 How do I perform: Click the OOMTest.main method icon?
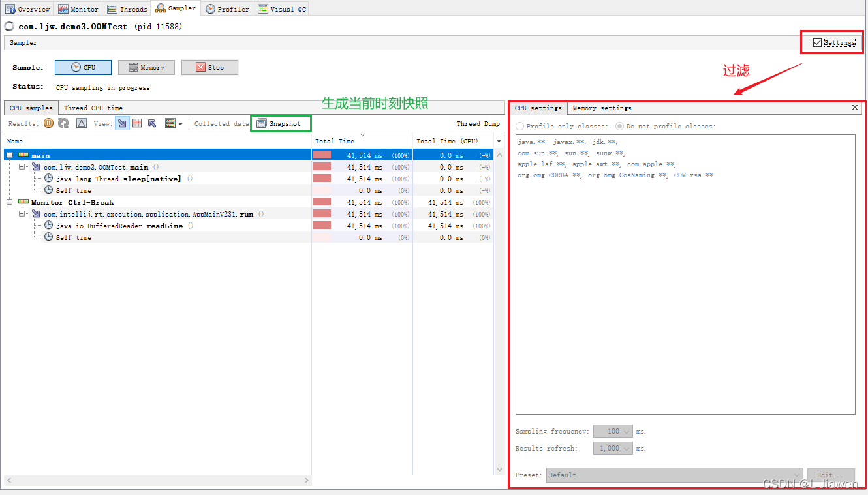(x=36, y=167)
